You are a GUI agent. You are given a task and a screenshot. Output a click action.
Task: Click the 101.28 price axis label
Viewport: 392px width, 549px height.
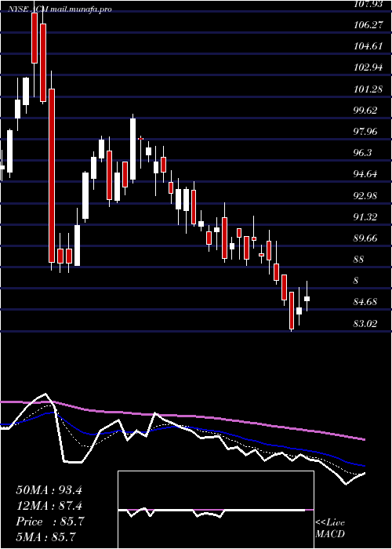(x=368, y=89)
